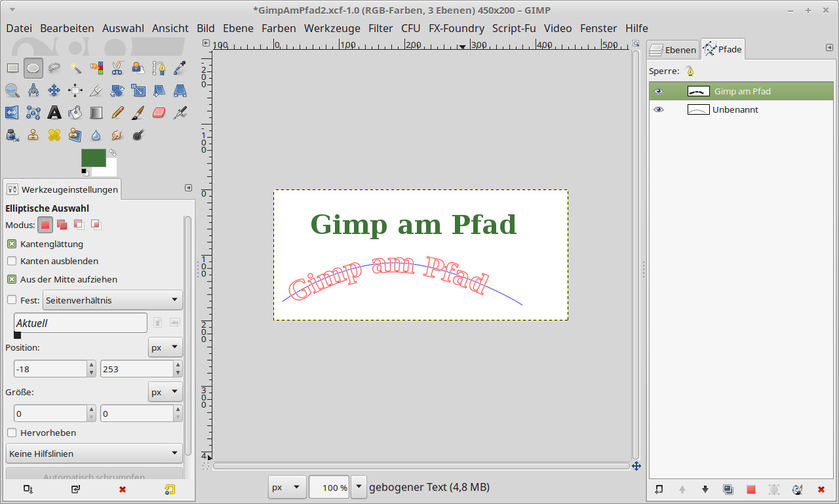Select the Unbenannt path row
The image size is (839, 504).
coord(741,109)
